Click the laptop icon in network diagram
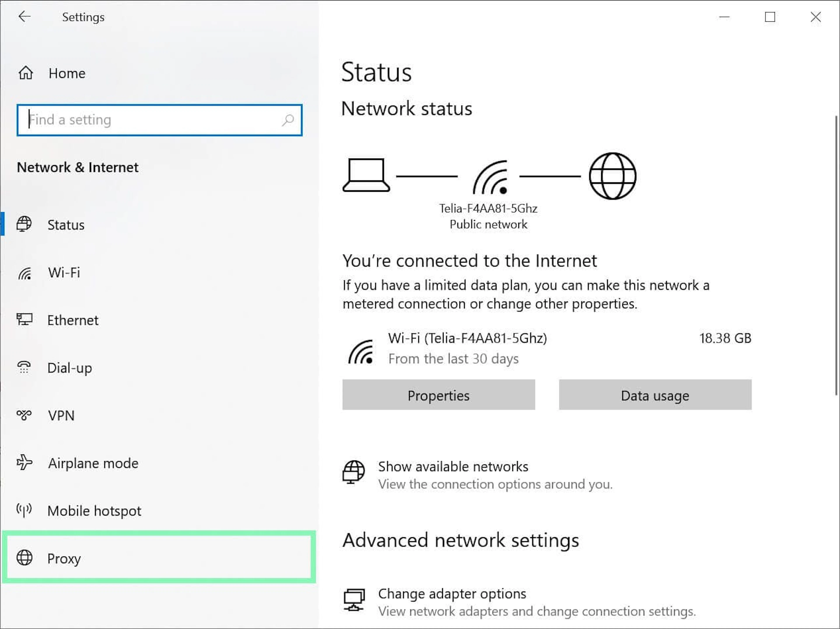840x629 pixels. coord(366,175)
